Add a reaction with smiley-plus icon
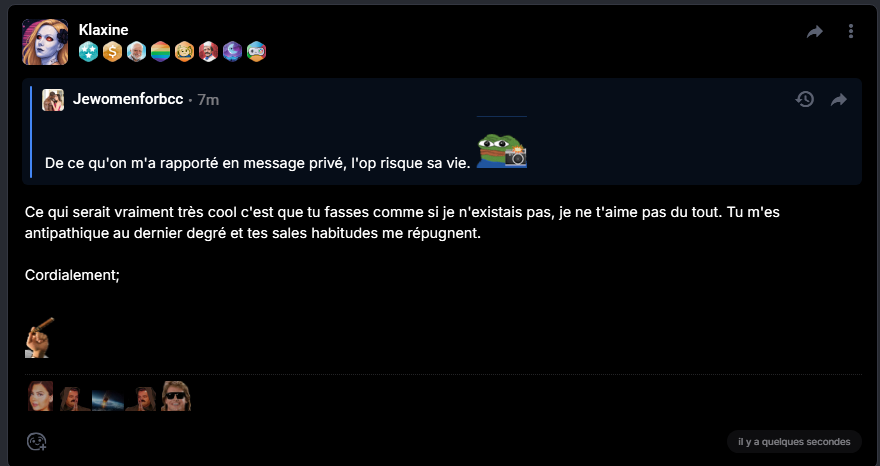The height and width of the screenshot is (466, 880). pos(36,441)
